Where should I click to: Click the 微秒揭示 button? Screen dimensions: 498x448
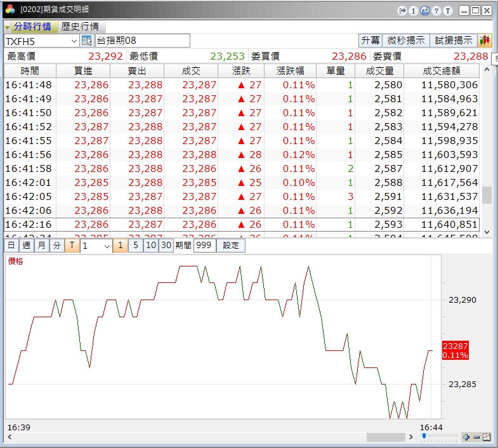[x=406, y=41]
